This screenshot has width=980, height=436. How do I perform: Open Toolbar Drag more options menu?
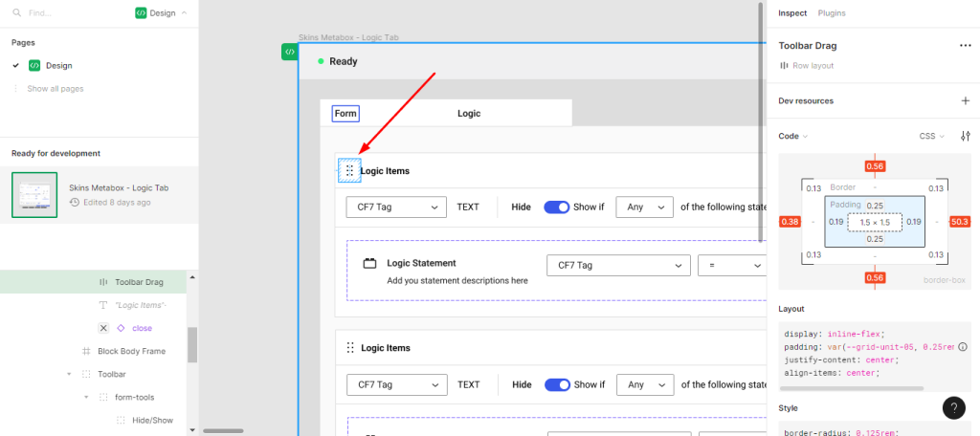click(965, 45)
